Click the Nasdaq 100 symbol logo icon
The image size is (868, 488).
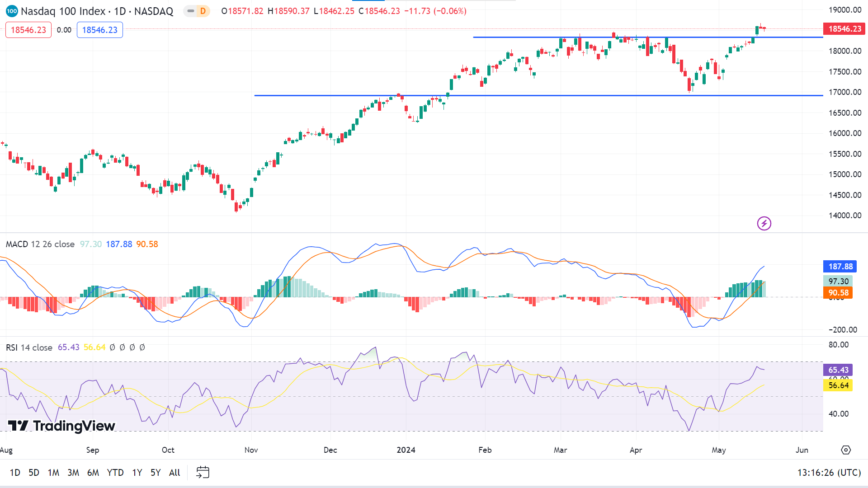tap(12, 11)
